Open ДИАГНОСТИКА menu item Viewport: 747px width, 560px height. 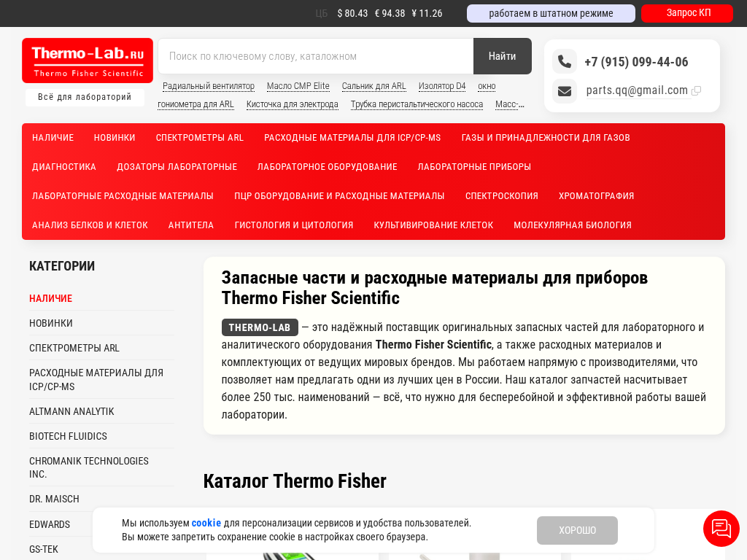[x=64, y=167]
